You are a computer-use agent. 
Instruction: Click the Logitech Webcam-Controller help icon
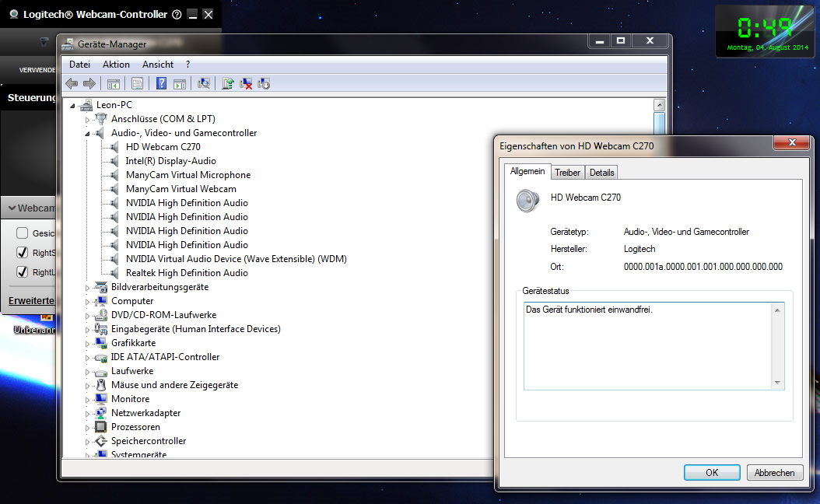tap(177, 15)
